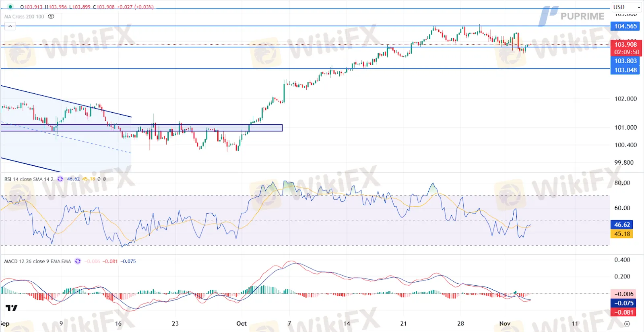Click the 0.400 MACD scale value
Image resolution: width=644 pixels, height=332 pixels.
(622, 260)
